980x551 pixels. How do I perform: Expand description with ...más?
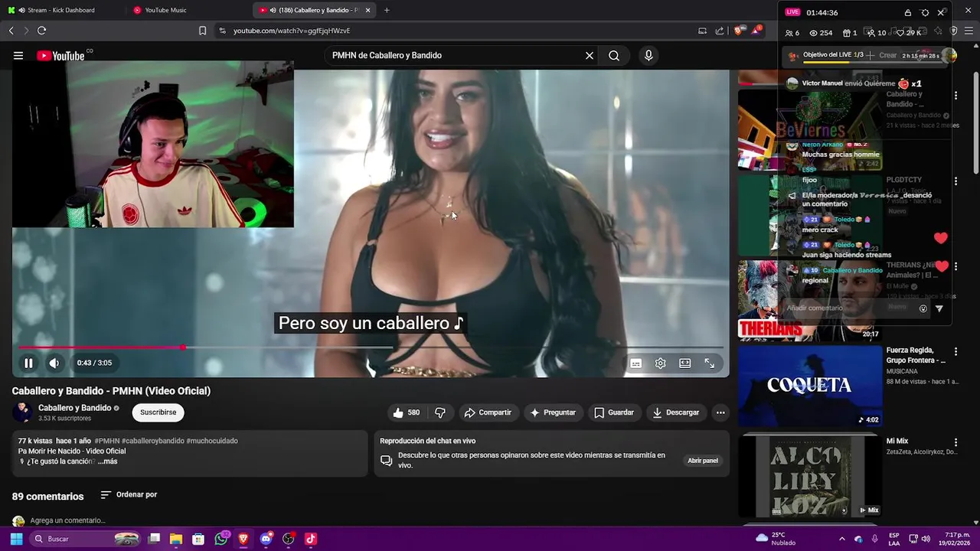pyautogui.click(x=107, y=461)
